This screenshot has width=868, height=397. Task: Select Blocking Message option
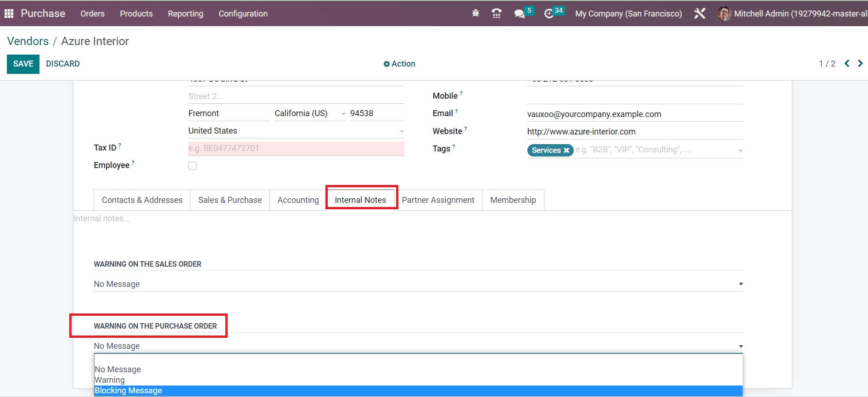129,391
